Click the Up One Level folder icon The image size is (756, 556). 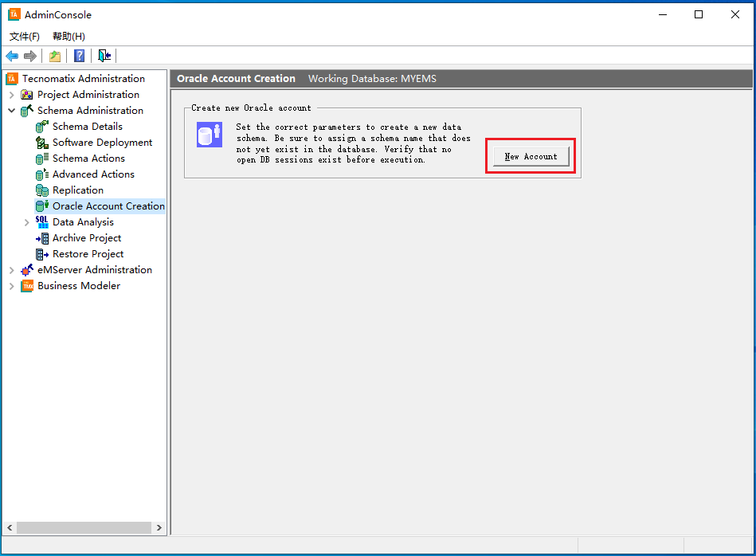(54, 56)
